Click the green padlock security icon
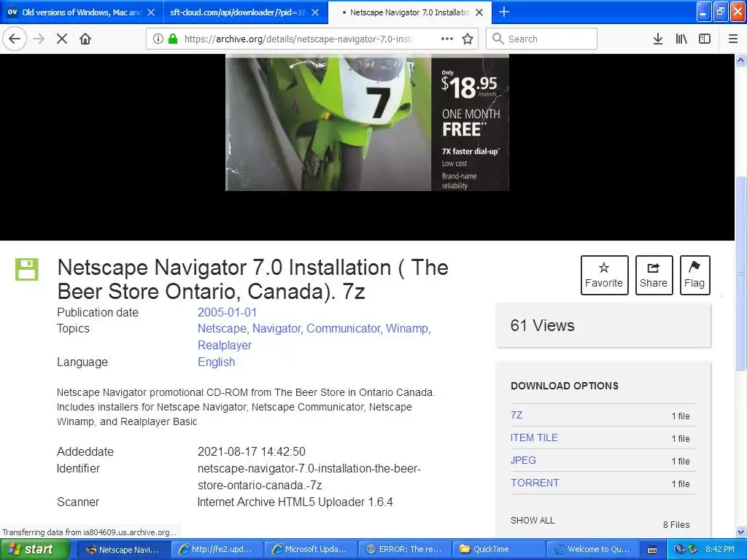This screenshot has width=747, height=560. [173, 39]
